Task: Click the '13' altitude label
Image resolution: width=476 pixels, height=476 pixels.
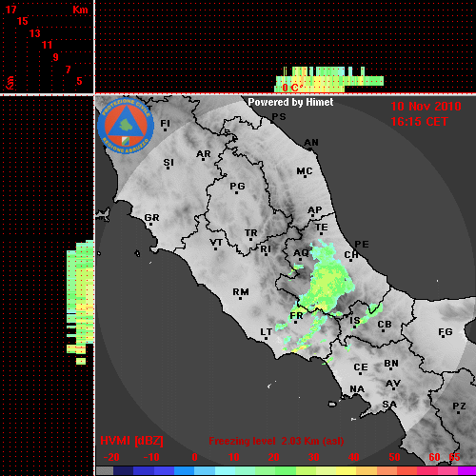Action: click(x=35, y=33)
